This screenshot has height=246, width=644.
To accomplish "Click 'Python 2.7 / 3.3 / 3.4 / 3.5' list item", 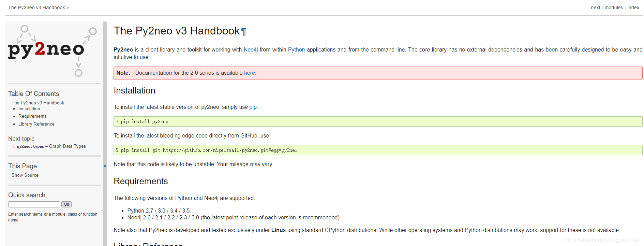I will click(x=159, y=211).
